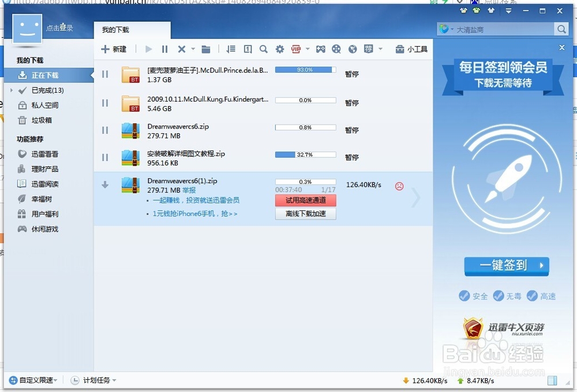Close the sign-in promo panel

[x=561, y=47]
